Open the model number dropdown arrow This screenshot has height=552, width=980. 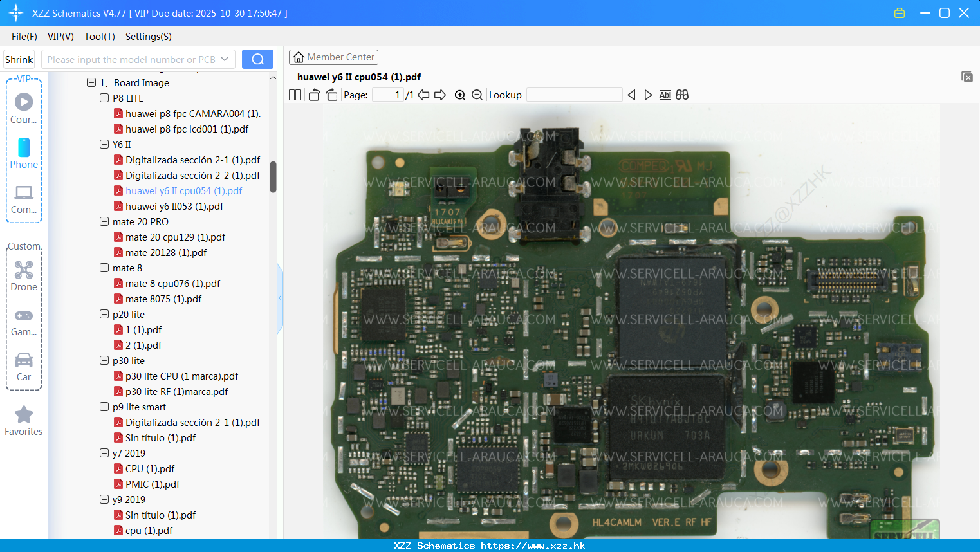coord(225,59)
